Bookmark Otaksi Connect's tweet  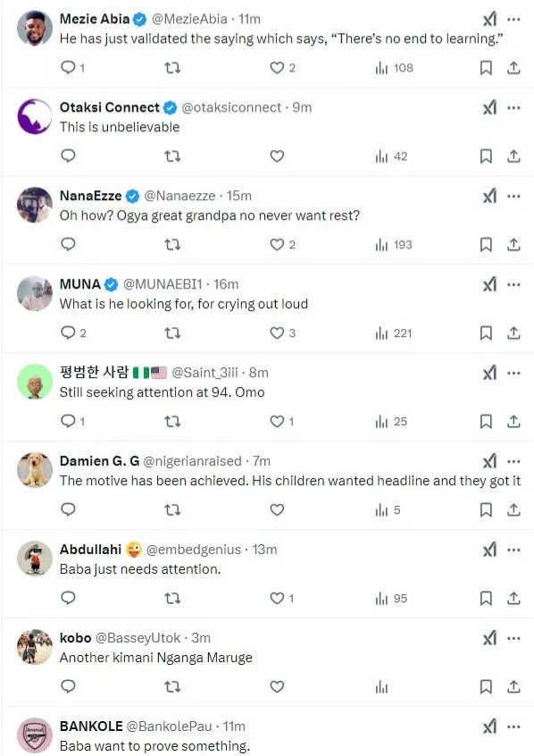[x=486, y=156]
